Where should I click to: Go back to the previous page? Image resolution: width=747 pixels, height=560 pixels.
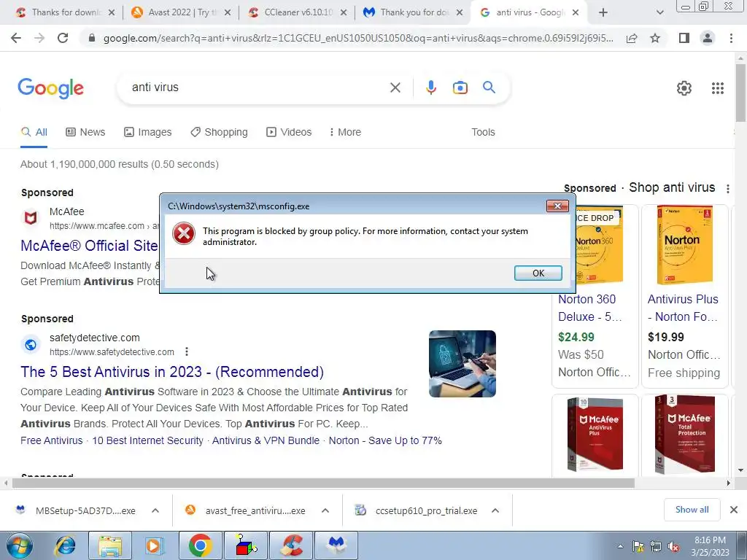[16, 38]
